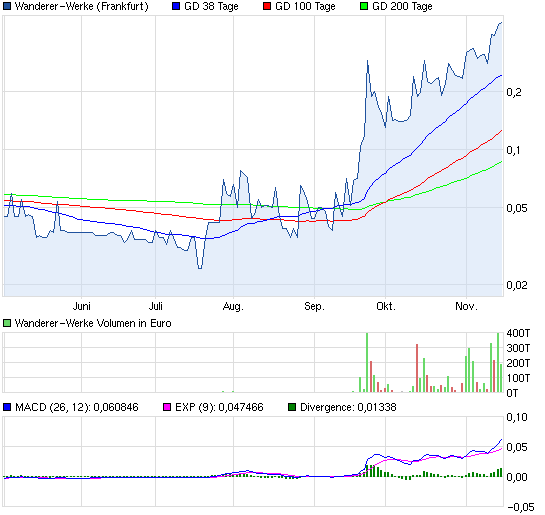Click the 'Divergence: 0,01338' label
The width and height of the screenshot is (545, 515).
tap(348, 407)
